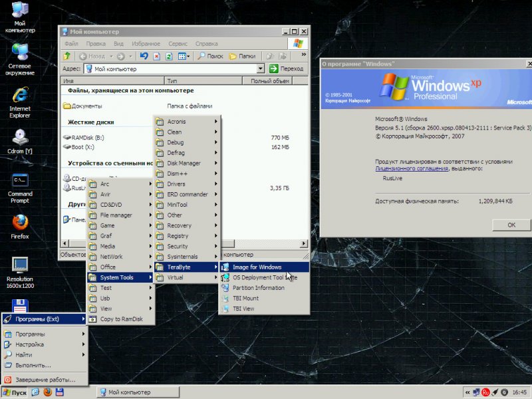The image size is (532, 399).
Task: Open the Мой компьютер desktop icon
Action: pyautogui.click(x=20, y=17)
